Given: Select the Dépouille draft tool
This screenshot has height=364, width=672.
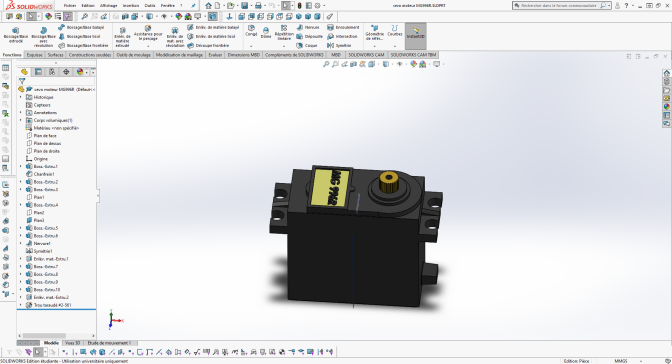Looking at the screenshot, I should pyautogui.click(x=309, y=36).
